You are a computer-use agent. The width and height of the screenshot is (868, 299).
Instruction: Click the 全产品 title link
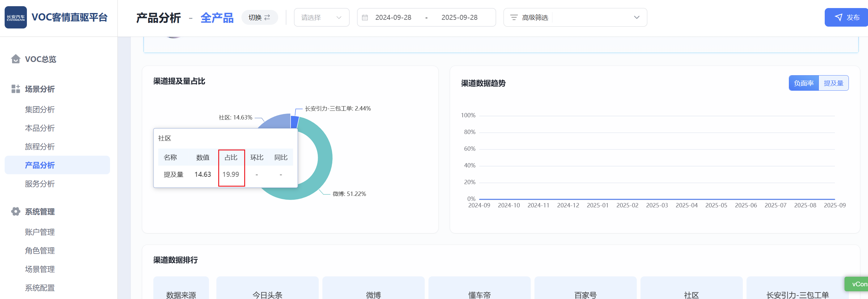coord(217,18)
